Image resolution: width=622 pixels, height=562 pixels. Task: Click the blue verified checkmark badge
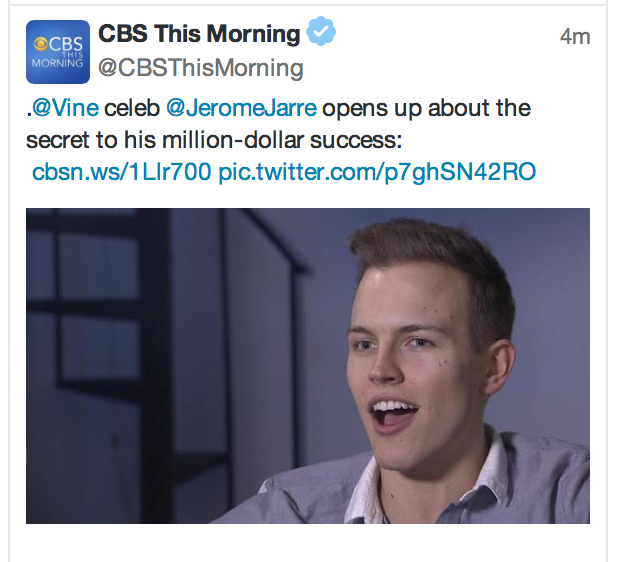click(x=321, y=34)
